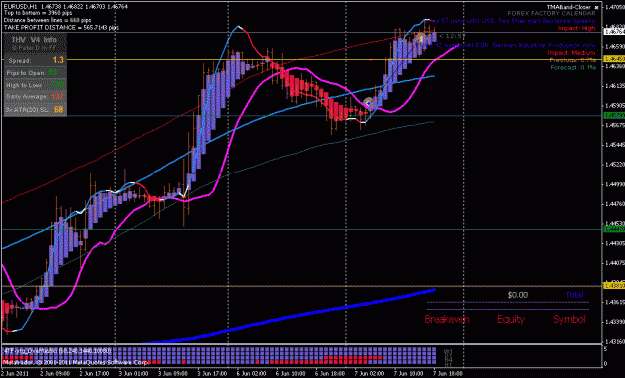
Task: Click the Forecast 0.1% label
Action: pyautogui.click(x=573, y=67)
